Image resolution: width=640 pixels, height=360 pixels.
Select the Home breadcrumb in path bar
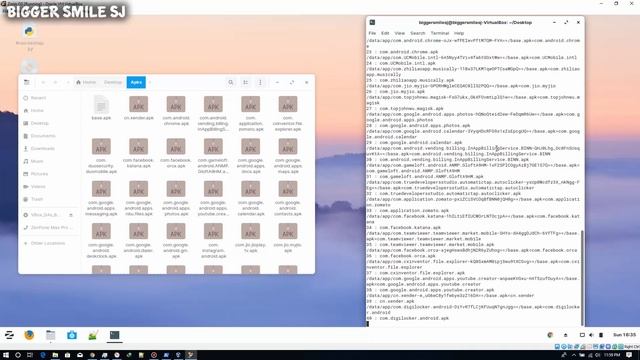coord(86,82)
